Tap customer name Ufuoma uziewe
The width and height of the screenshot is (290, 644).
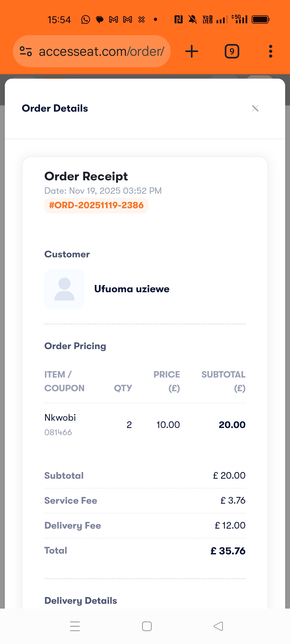coord(132,289)
